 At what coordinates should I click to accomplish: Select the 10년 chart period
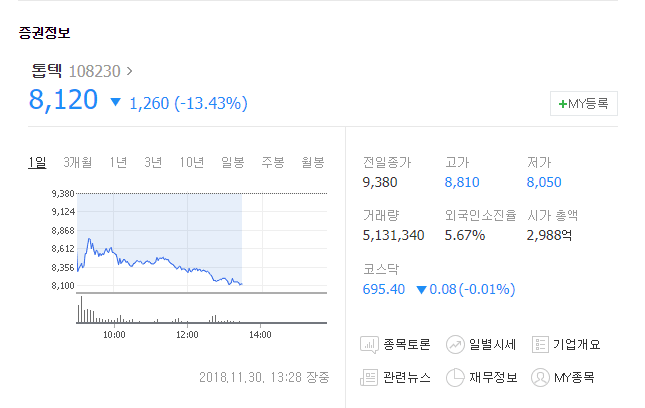(x=192, y=162)
